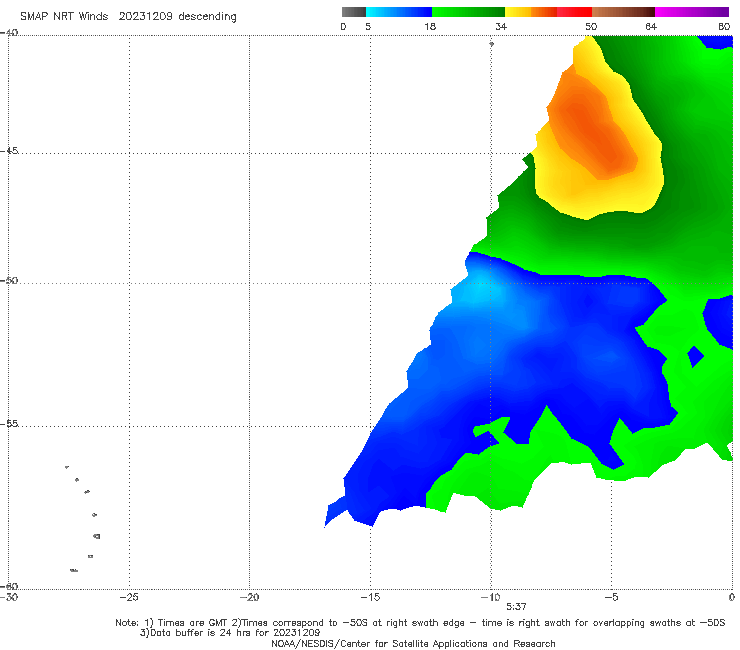Viewport: 740px width, 650px height.
Task: Click the longitude axis label '-25'
Action: (x=129, y=597)
